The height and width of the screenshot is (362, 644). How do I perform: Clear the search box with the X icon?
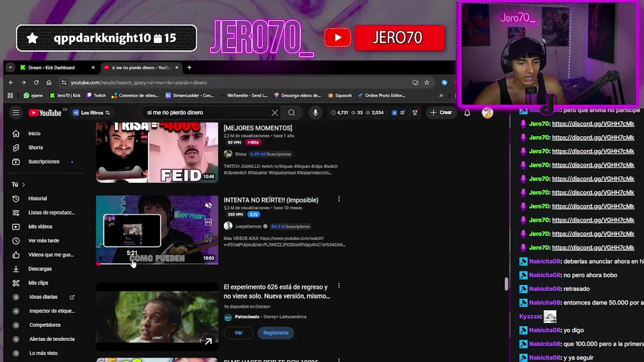pos(275,113)
